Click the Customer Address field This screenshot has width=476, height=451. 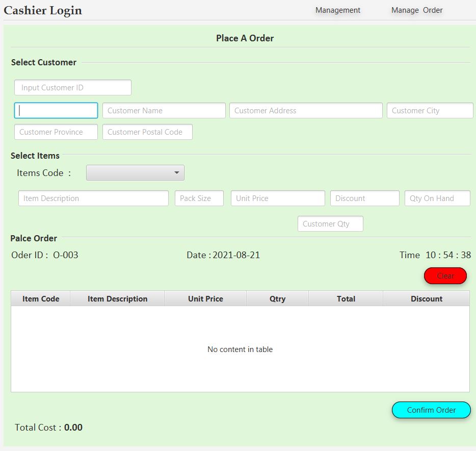pos(306,110)
